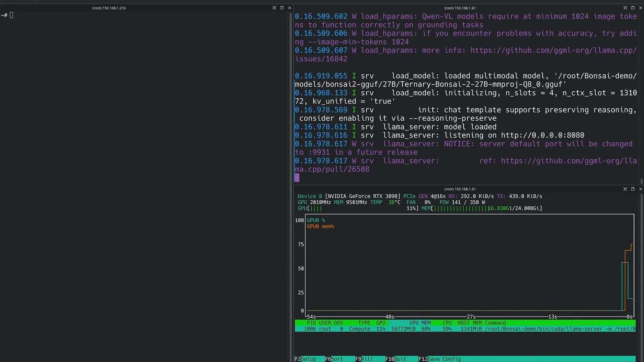This screenshot has height=362, width=644.
Task: Click the PID column header in nvtop
Action: click(312, 323)
